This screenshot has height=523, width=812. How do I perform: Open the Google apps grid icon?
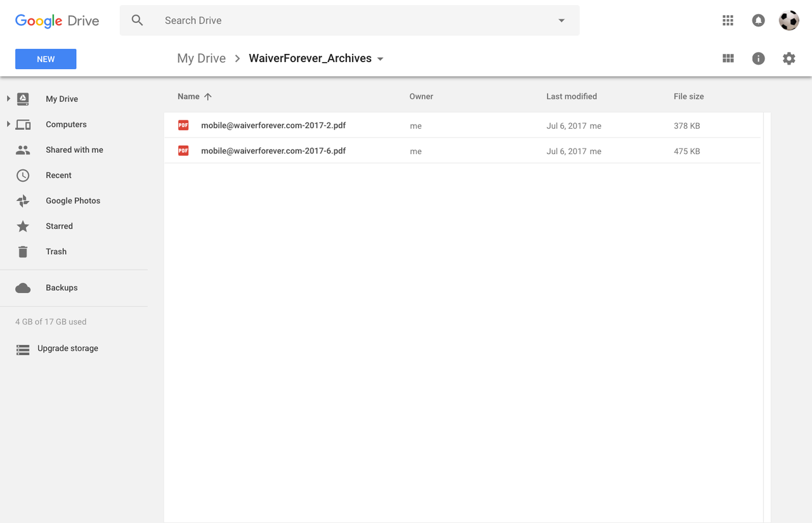(728, 20)
